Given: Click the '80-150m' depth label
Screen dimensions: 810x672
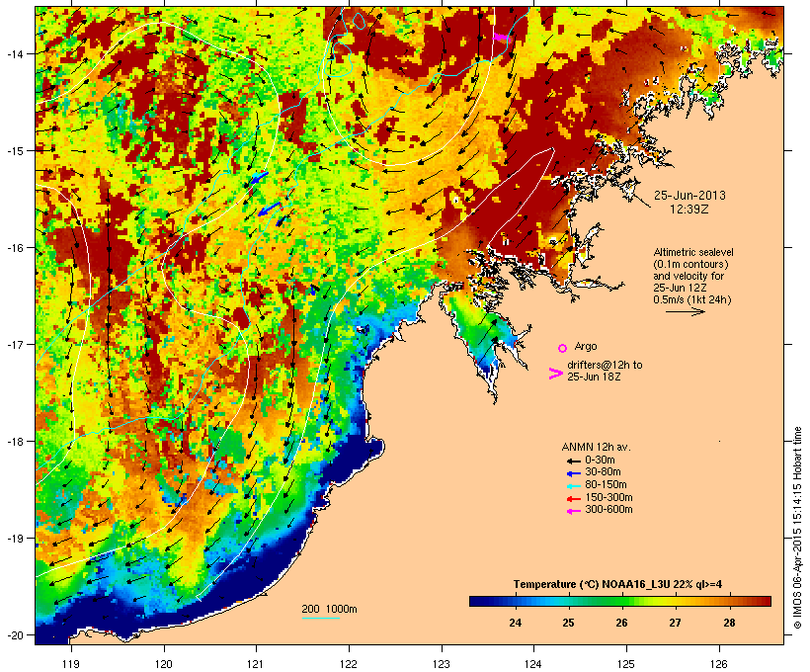Looking at the screenshot, I should [x=606, y=485].
